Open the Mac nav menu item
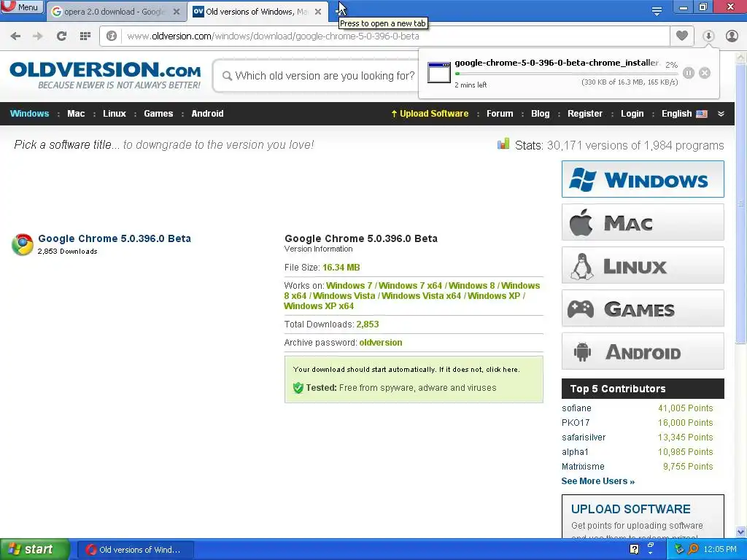 [x=76, y=114]
